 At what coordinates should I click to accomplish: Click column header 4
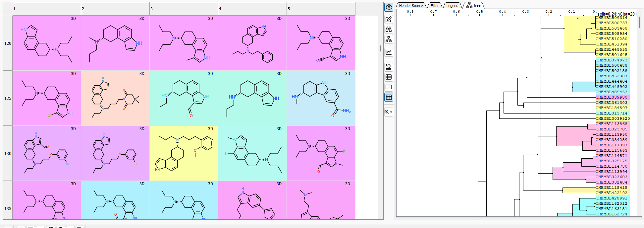252,9
